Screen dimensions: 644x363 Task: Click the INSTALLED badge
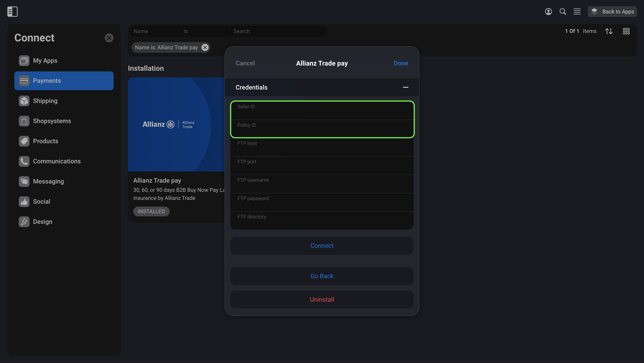coord(151,211)
